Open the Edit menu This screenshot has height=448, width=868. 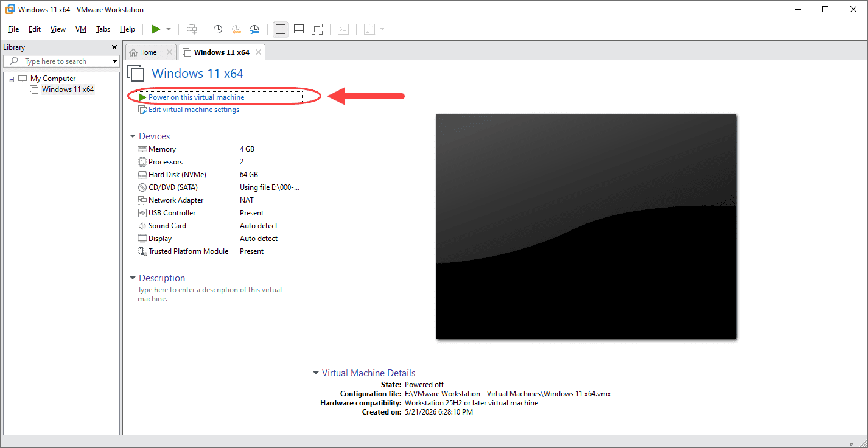(x=35, y=29)
